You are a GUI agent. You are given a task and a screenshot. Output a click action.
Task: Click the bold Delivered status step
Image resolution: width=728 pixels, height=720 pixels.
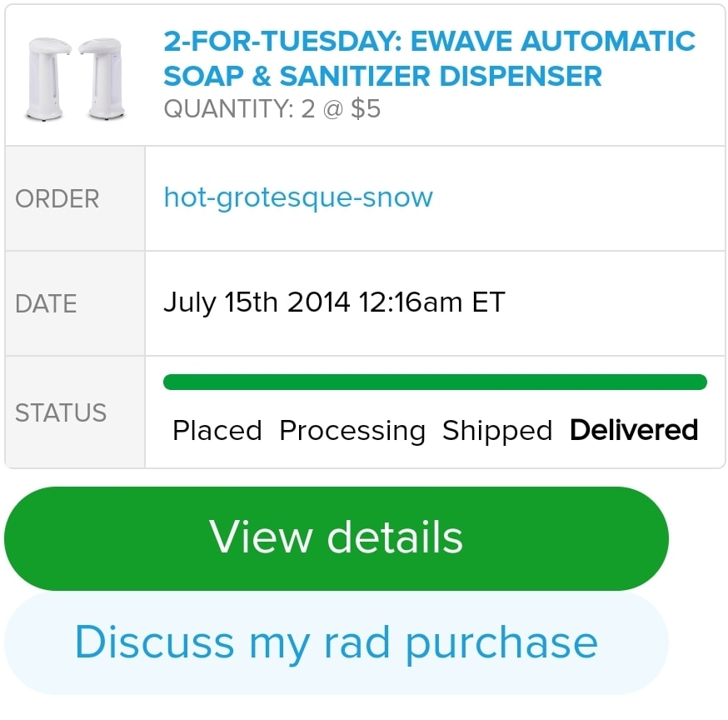(x=634, y=430)
